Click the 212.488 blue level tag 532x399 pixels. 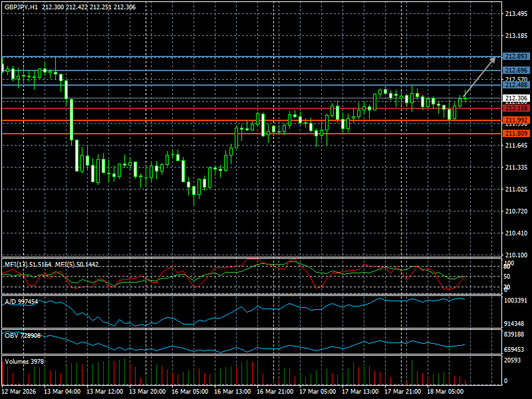pyautogui.click(x=516, y=85)
